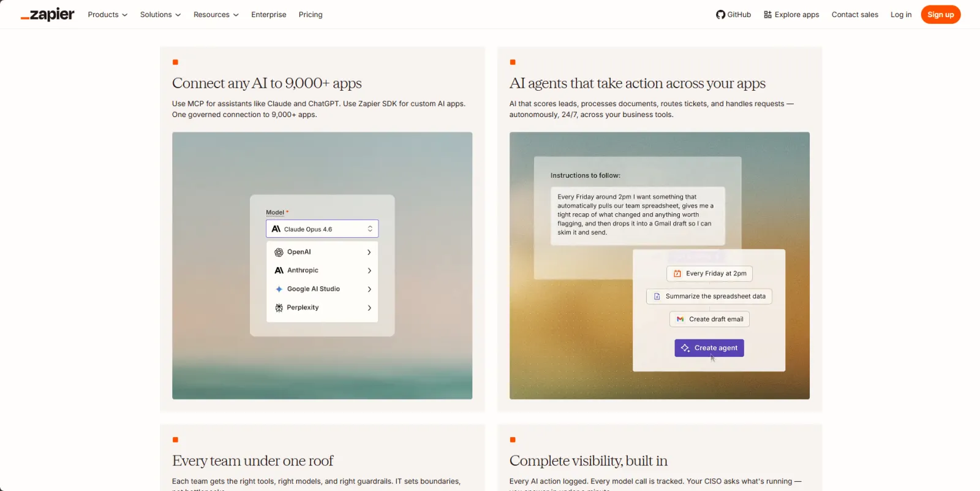The image size is (980, 491).
Task: Open the Pricing page
Action: 311,15
